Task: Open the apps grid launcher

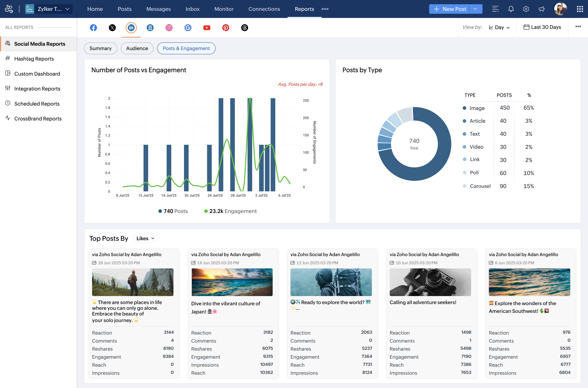Action: coord(580,9)
